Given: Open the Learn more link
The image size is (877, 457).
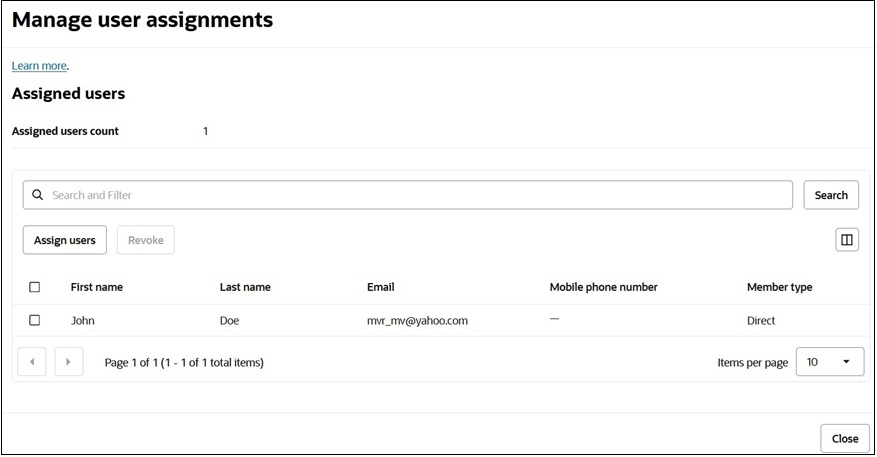Looking at the screenshot, I should (x=39, y=66).
